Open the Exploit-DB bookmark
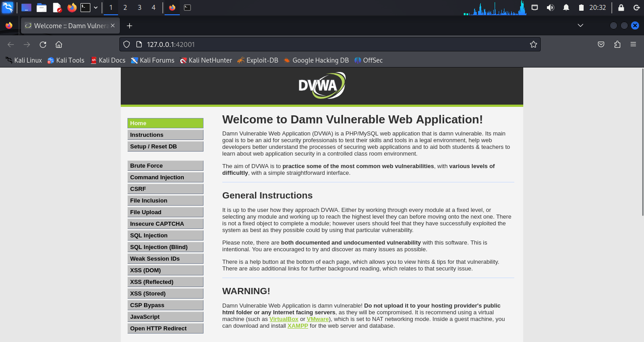 [258, 60]
